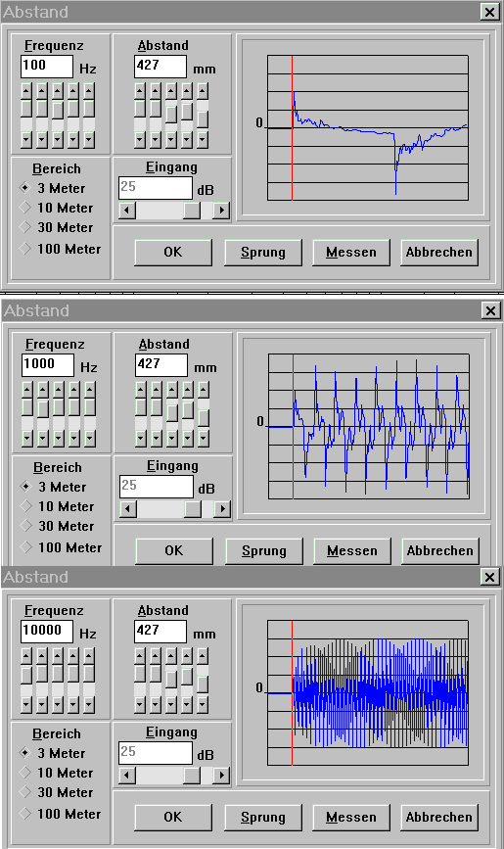Focus the Abstand mm field in the 1000 Hz dialog

[x=161, y=365]
